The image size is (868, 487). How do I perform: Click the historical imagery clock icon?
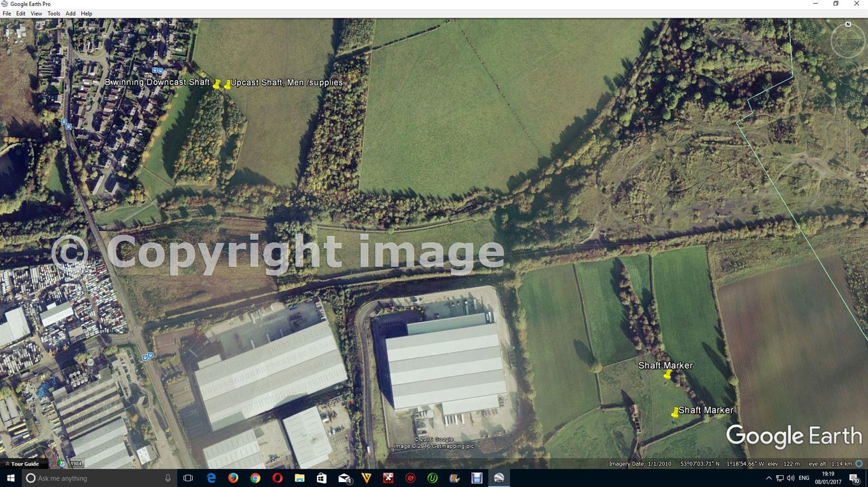tap(62, 464)
